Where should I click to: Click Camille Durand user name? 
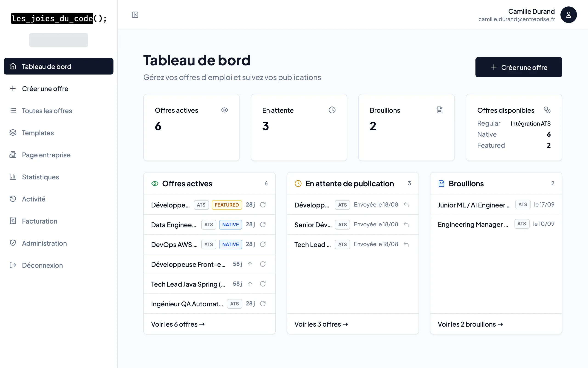(531, 11)
